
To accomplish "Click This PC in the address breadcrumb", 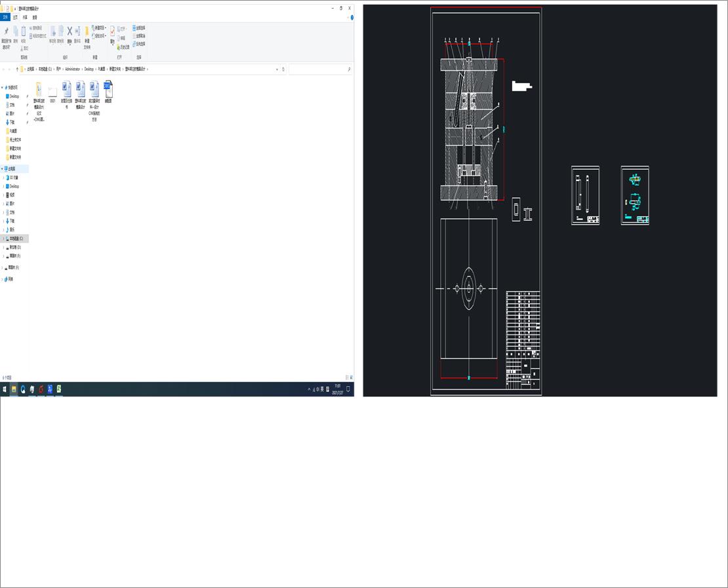I will tap(31, 69).
